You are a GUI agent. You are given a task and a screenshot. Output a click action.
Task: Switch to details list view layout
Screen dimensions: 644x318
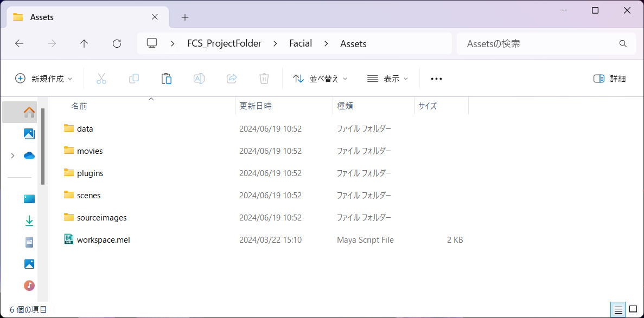tap(618, 309)
